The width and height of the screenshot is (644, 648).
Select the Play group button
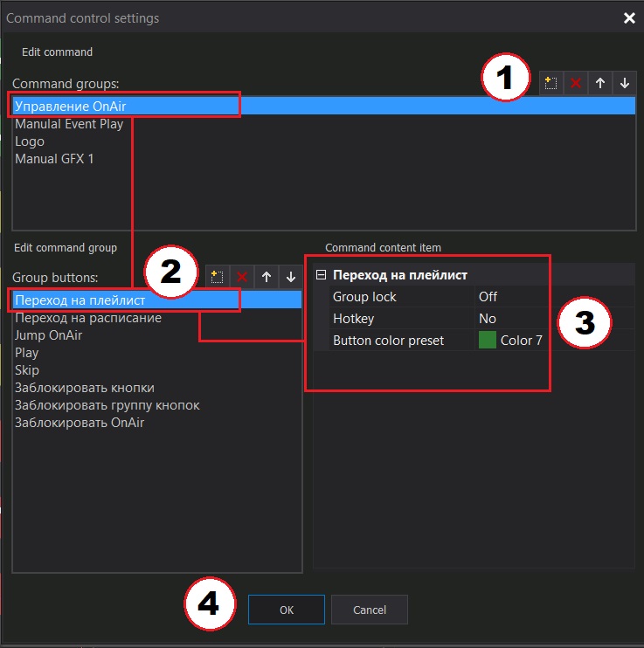[x=157, y=353]
